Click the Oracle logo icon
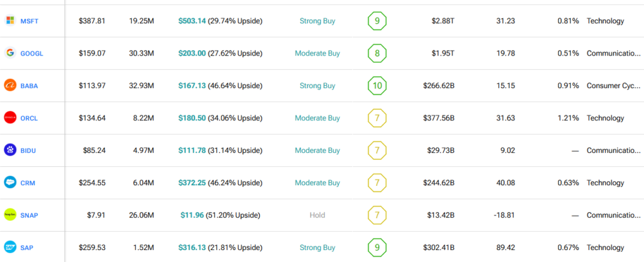This screenshot has height=262, width=644. point(9,118)
